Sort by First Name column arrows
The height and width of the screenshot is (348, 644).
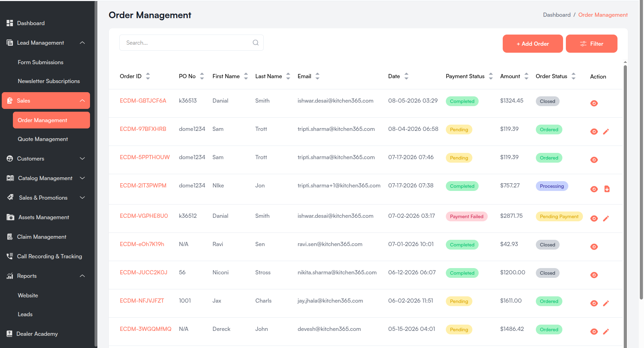click(x=246, y=76)
